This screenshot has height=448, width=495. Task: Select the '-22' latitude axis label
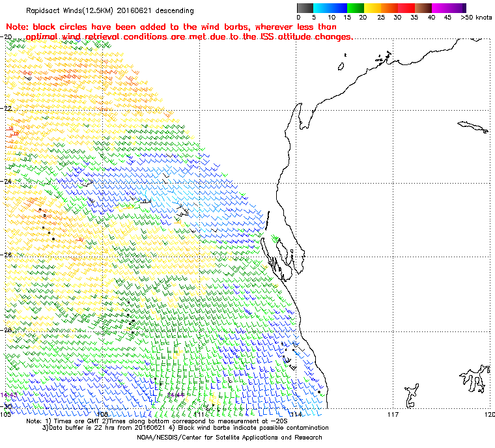coord(7,108)
